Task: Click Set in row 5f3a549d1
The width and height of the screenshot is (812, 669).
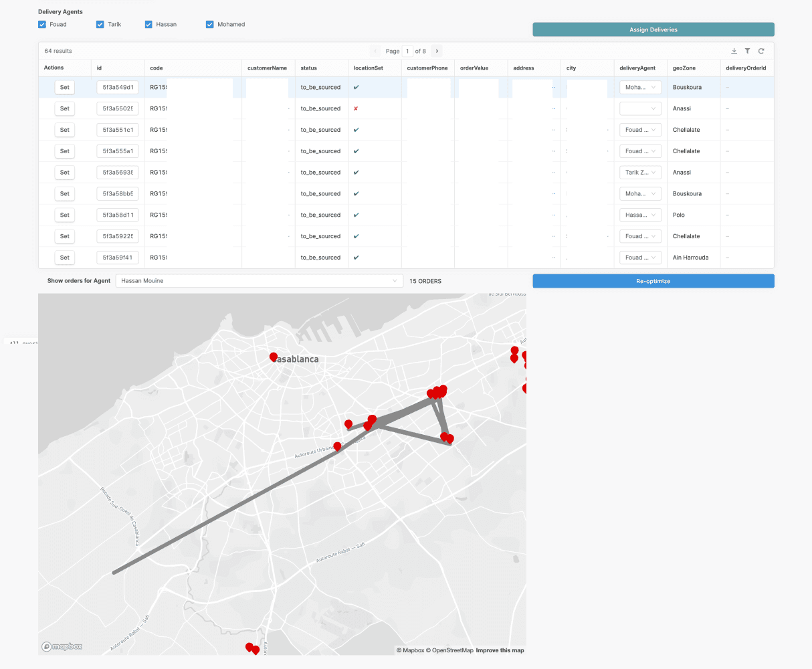Action: tap(65, 87)
